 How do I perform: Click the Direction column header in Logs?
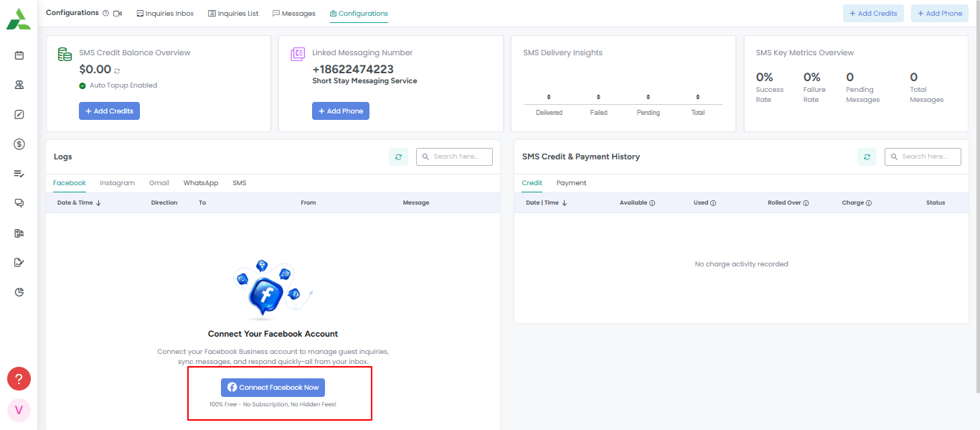coord(164,203)
